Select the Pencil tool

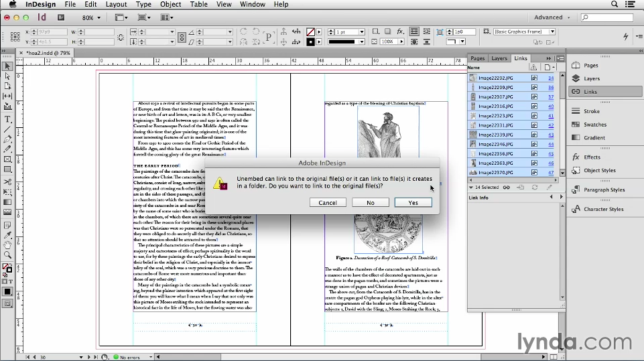click(x=7, y=149)
